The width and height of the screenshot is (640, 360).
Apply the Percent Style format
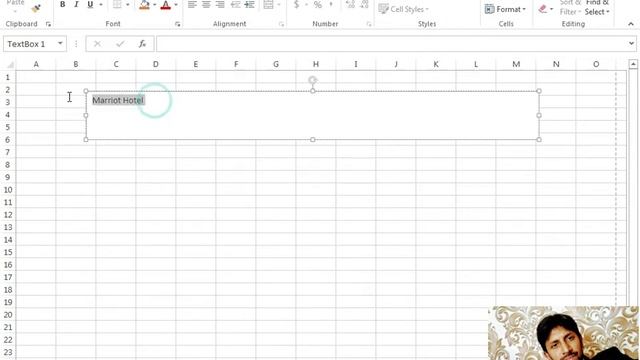tap(318, 4)
